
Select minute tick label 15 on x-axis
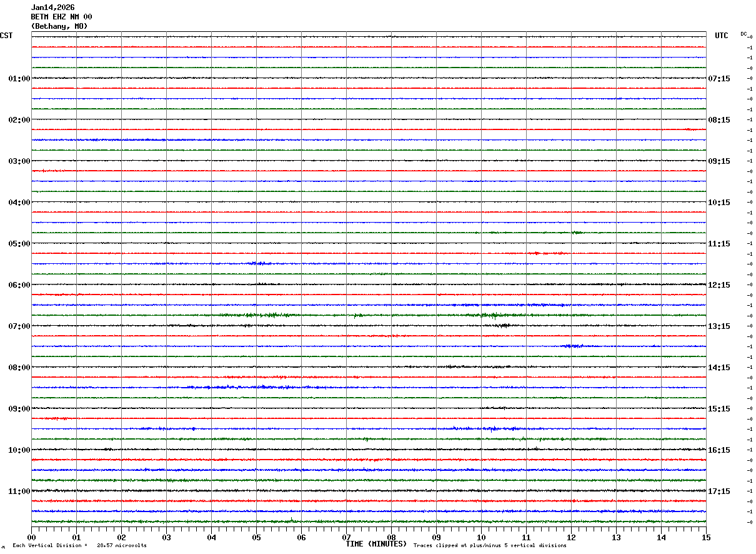(706, 537)
